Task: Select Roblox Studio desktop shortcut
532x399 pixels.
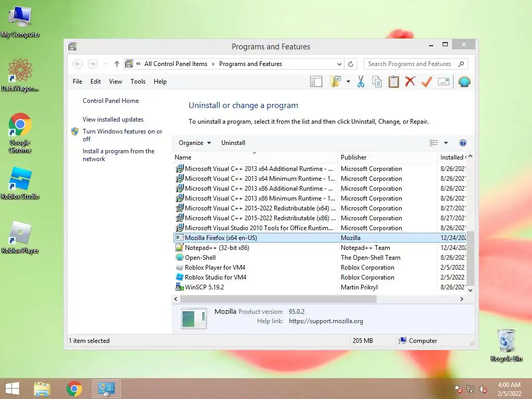Action: coord(20,182)
